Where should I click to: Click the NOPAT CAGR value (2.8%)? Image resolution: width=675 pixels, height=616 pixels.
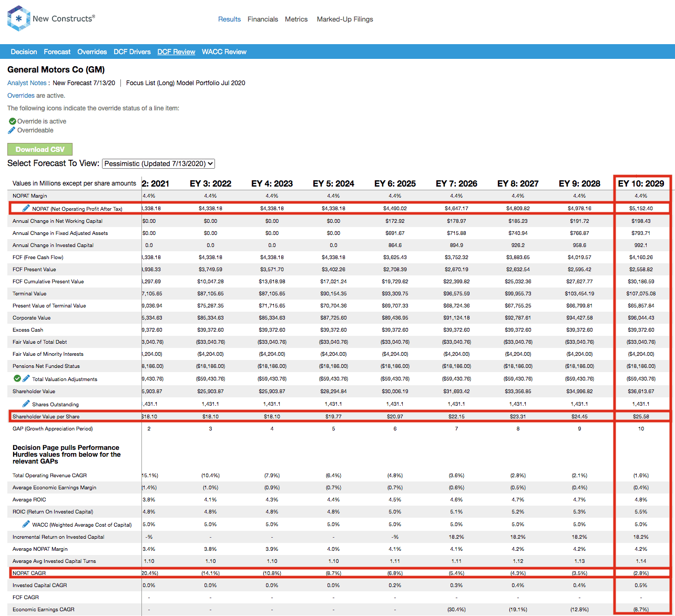[641, 573]
